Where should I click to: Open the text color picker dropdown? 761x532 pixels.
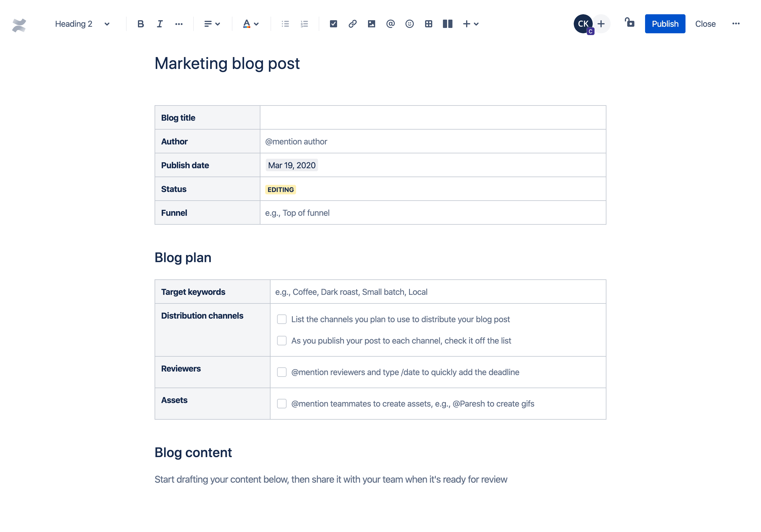(257, 24)
